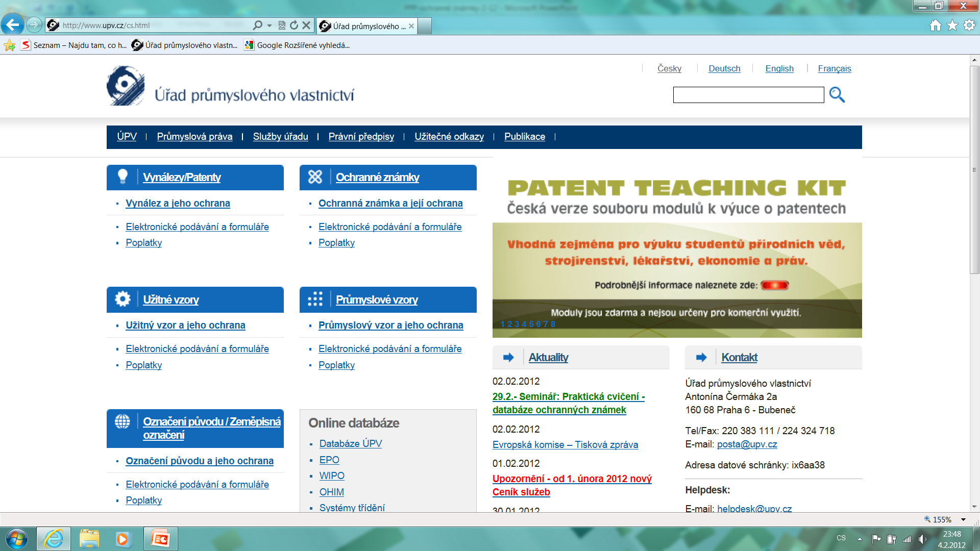Open Evropská komise – Tisková zpráva link
This screenshot has height=551, width=980.
point(565,444)
